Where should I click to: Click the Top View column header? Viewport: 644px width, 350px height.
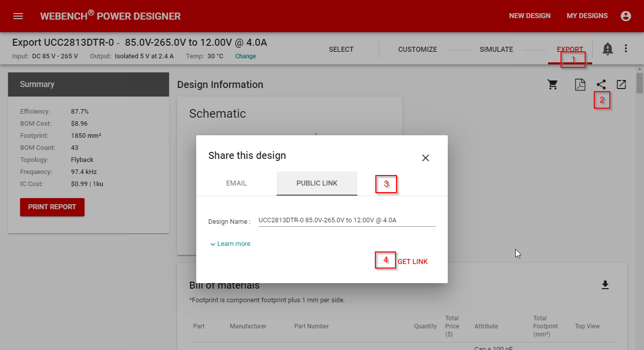coord(587,326)
